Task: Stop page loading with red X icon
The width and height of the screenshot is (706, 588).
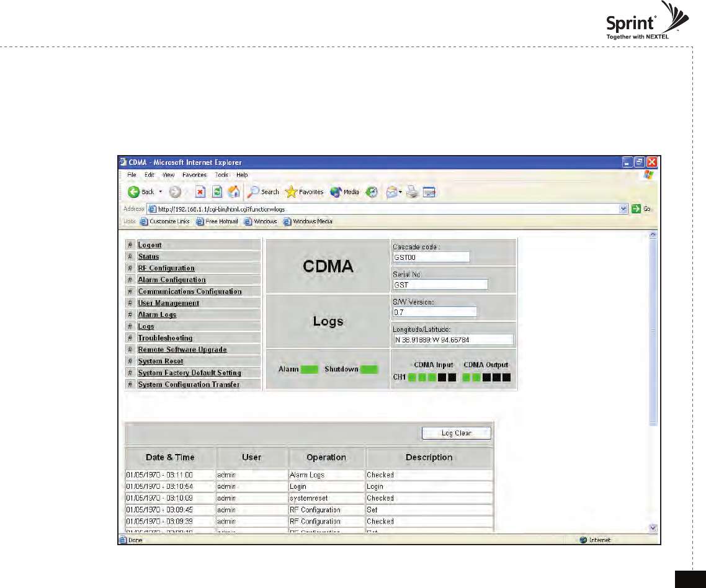Action: tap(200, 192)
